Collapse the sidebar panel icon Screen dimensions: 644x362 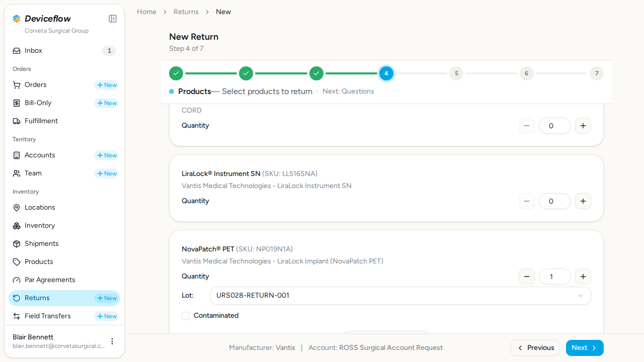tap(113, 19)
